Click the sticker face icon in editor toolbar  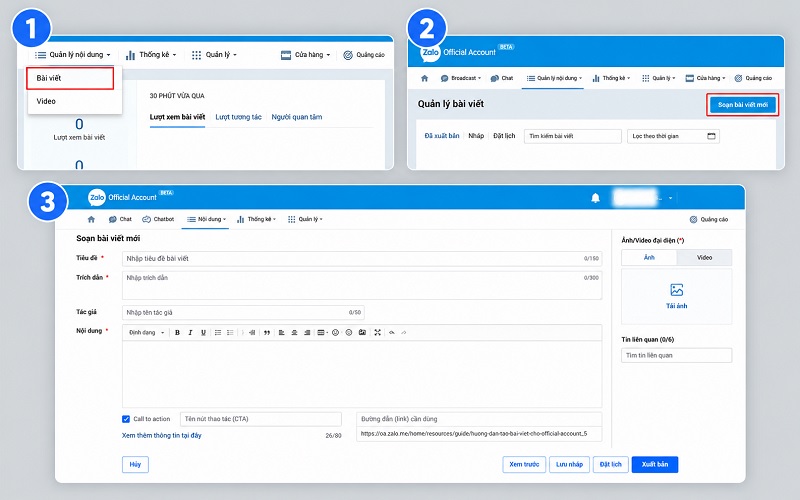click(349, 333)
